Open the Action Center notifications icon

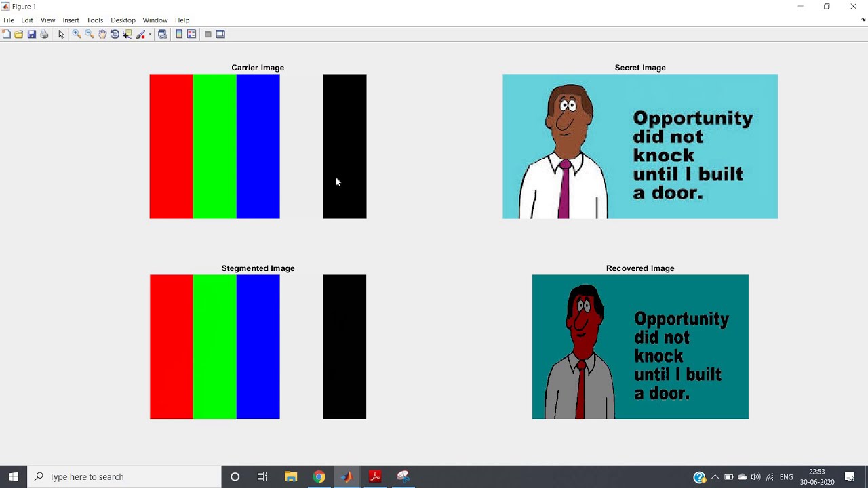pos(850,477)
